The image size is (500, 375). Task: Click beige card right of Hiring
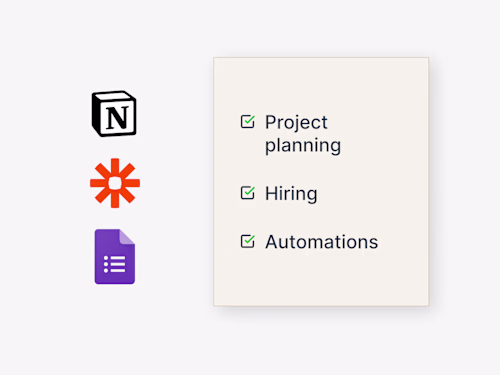pos(372,193)
